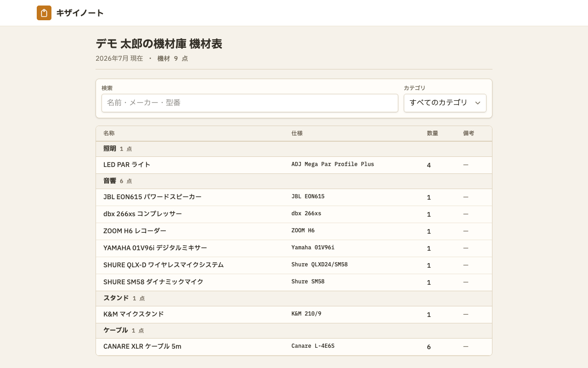The width and height of the screenshot is (588, 368).
Task: Click the 2026年7月 現在 date text
Action: (119, 58)
